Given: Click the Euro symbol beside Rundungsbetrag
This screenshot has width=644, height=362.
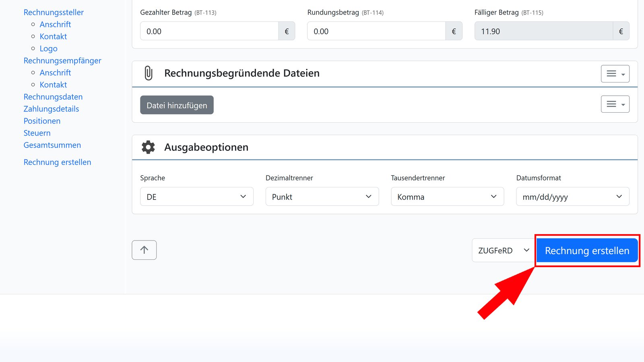Looking at the screenshot, I should pos(454,31).
